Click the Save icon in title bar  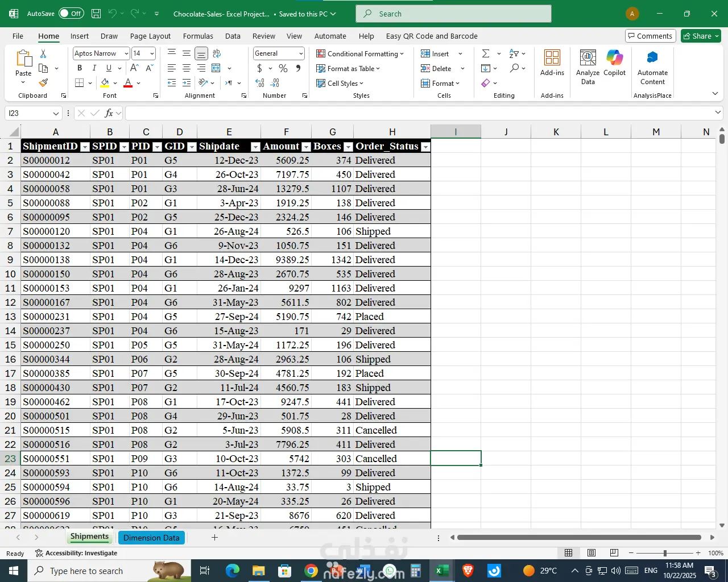coord(96,14)
